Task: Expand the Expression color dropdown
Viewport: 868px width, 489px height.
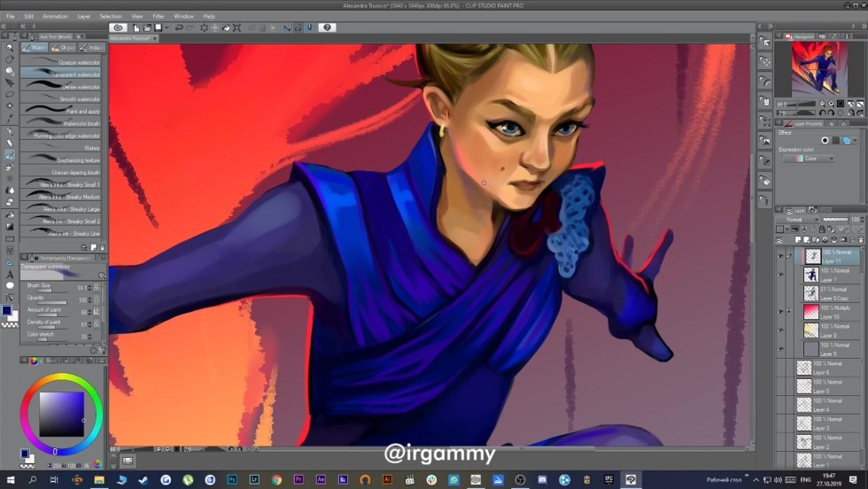Action: (x=809, y=159)
